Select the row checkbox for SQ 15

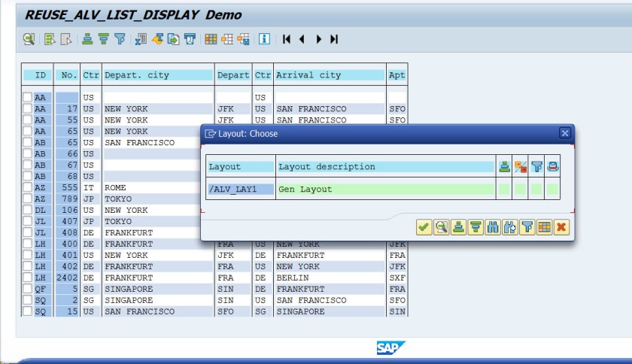click(x=28, y=311)
